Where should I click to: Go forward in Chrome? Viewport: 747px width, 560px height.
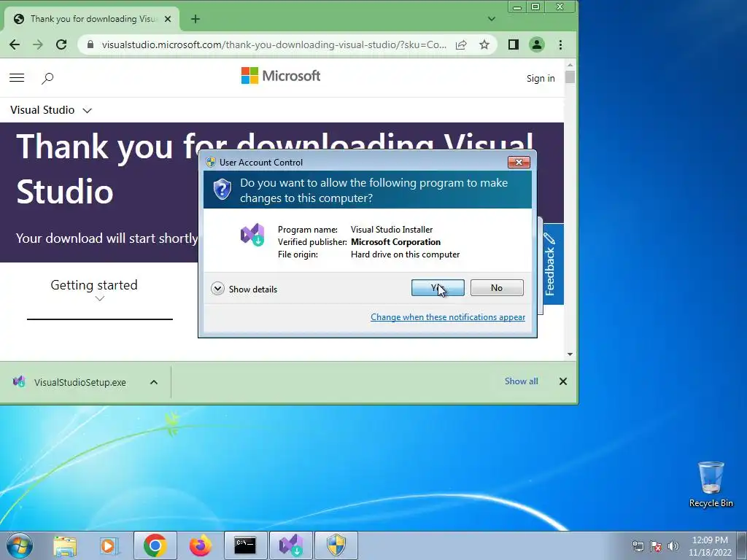(38, 44)
